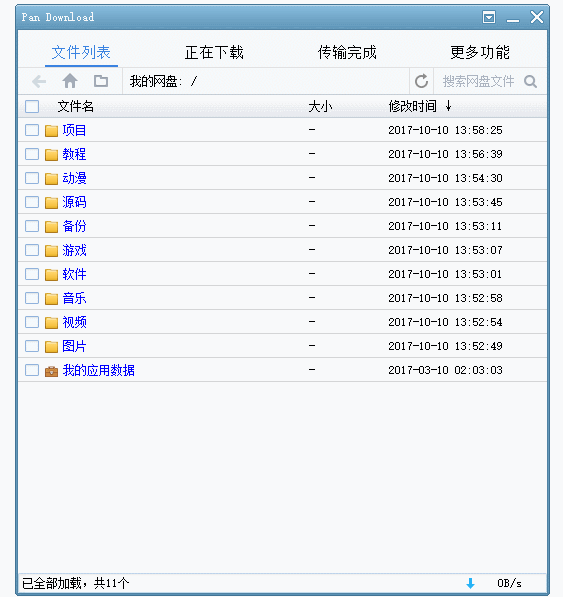Screen dimensions: 563x597
Task: Click the 我的网盘 path bar
Action: (266, 81)
